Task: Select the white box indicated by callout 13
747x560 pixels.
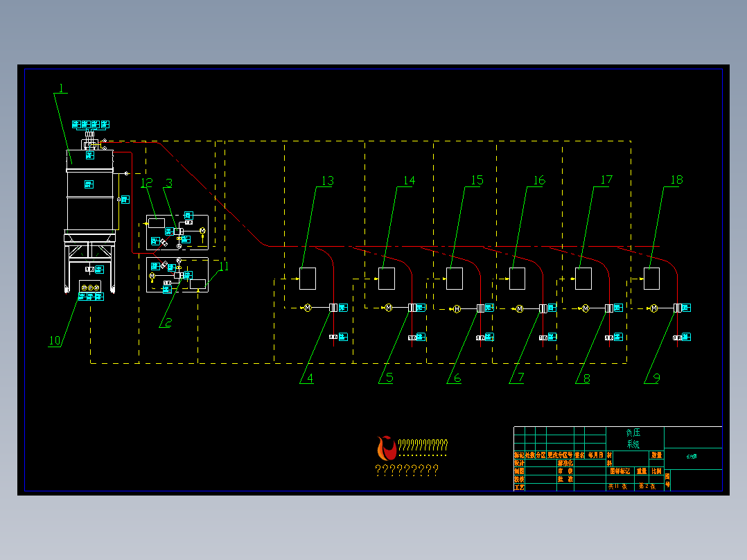Action: (308, 279)
